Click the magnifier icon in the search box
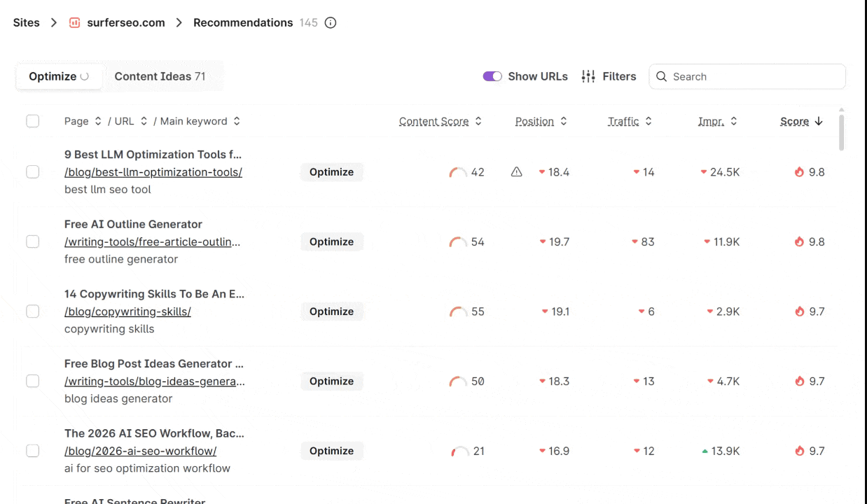This screenshot has width=867, height=504. [x=661, y=76]
